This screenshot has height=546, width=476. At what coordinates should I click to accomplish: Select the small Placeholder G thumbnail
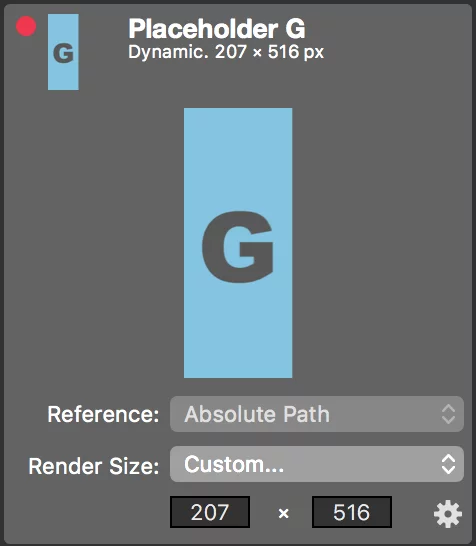(63, 52)
